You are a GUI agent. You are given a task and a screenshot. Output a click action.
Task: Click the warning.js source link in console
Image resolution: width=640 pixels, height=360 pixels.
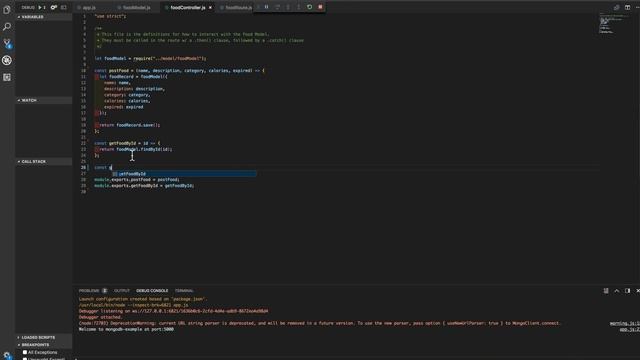pos(625,323)
